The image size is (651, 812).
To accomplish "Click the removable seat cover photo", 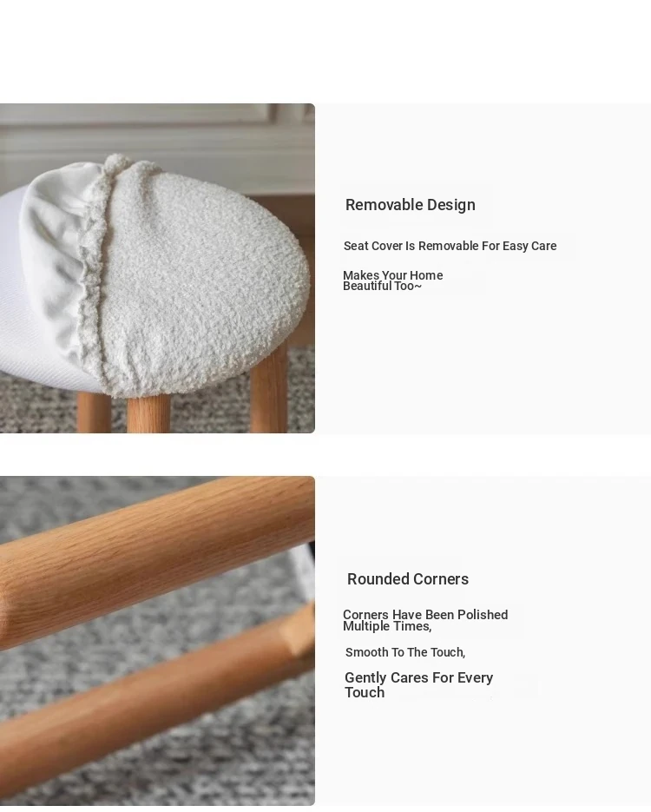I will [x=157, y=268].
